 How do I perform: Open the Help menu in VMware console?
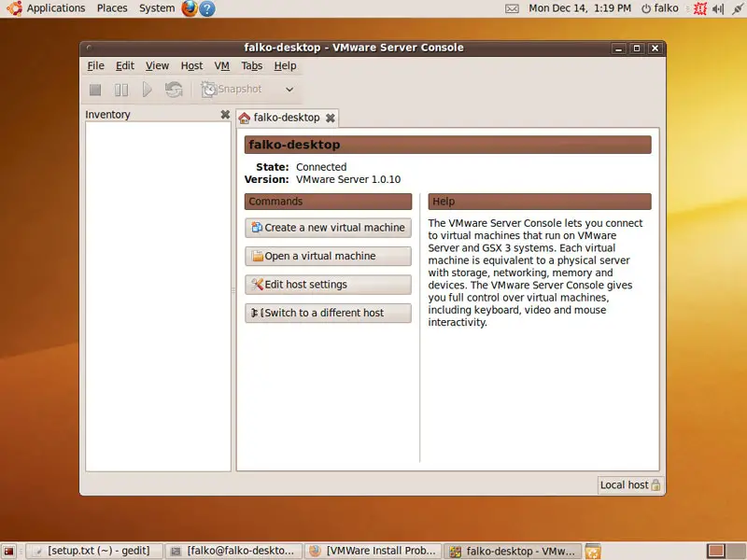tap(285, 65)
